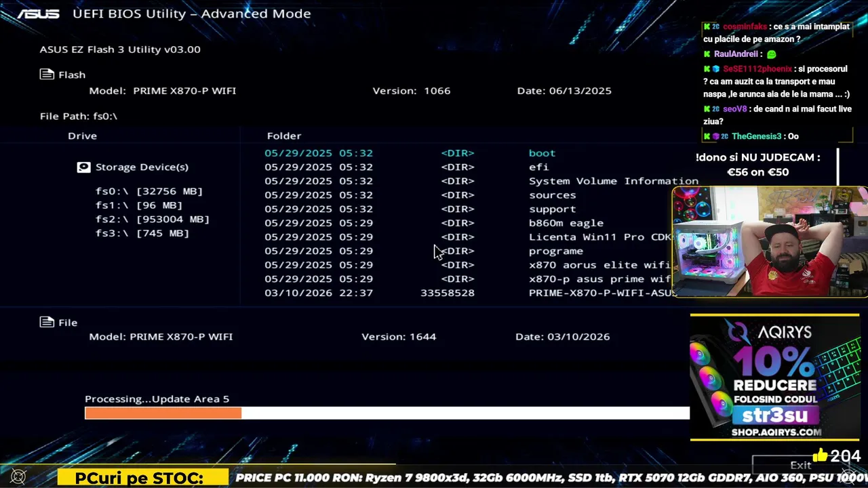Image resolution: width=868 pixels, height=488 pixels.
Task: Click the seoV8 chat username
Action: (x=734, y=109)
